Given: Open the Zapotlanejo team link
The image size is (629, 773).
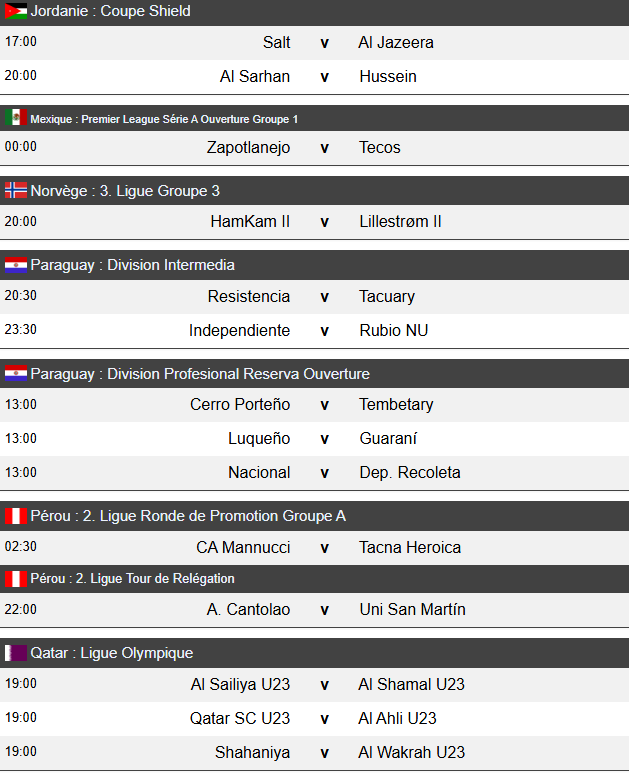Looking at the screenshot, I should pos(248,147).
